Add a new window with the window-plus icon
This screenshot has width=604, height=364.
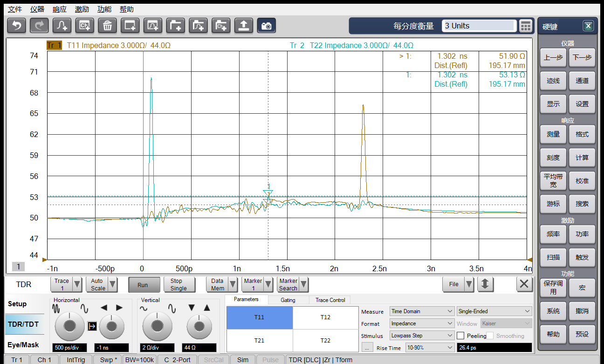130,26
